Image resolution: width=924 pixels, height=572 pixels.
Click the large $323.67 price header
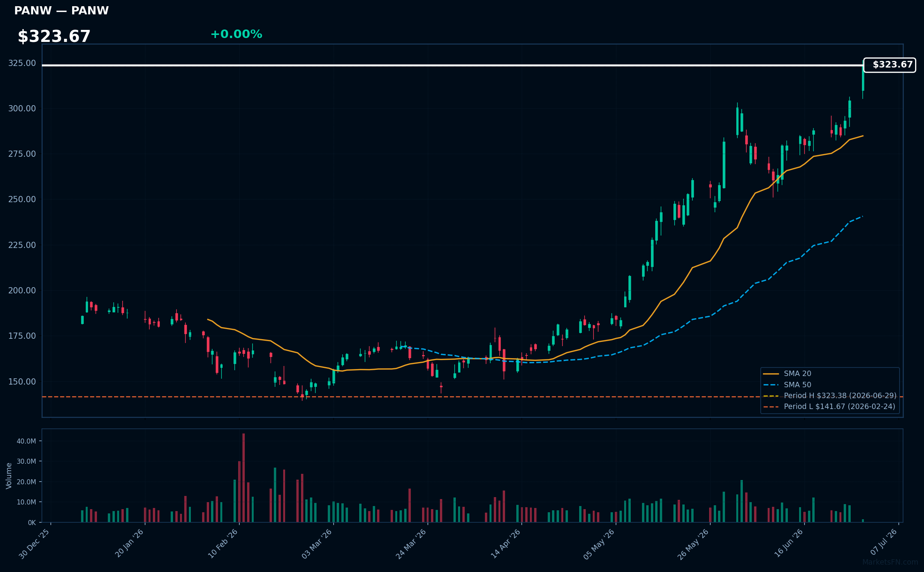point(54,36)
